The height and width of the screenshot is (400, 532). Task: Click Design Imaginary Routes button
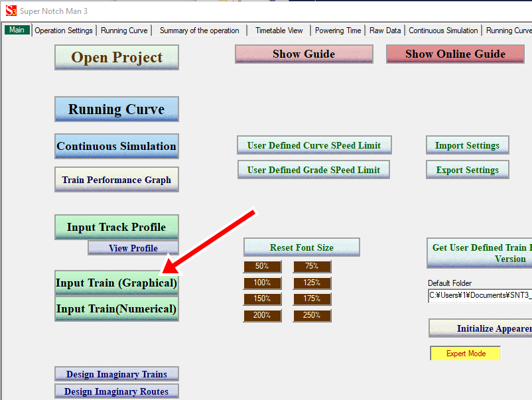point(117,391)
